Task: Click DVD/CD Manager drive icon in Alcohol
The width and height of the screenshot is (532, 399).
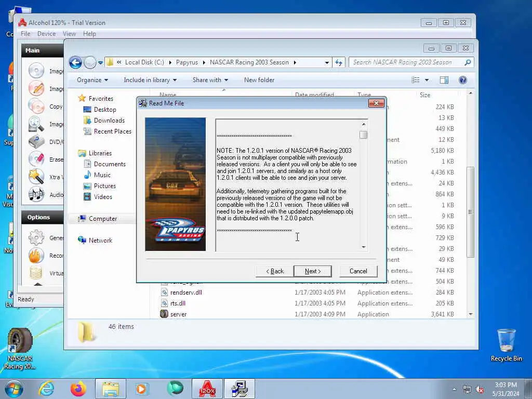Action: 36,141
